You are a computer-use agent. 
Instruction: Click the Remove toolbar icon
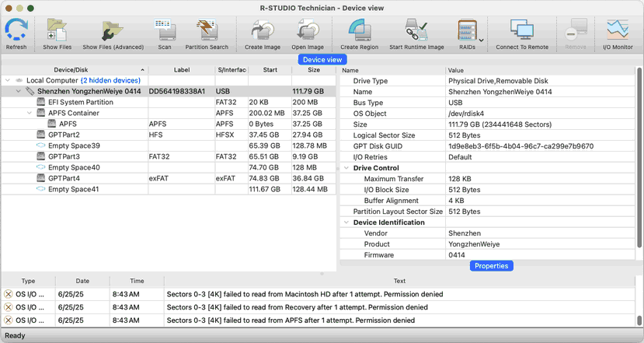tap(576, 30)
